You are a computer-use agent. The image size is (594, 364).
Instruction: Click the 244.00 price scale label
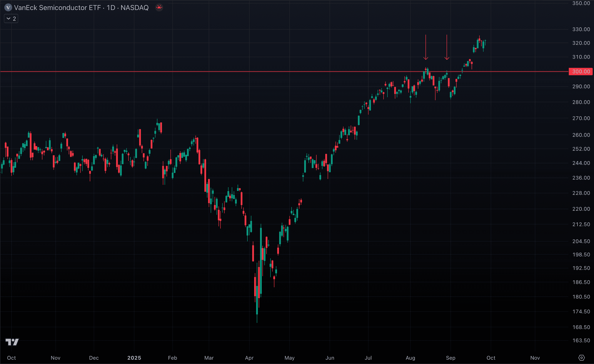click(x=581, y=163)
